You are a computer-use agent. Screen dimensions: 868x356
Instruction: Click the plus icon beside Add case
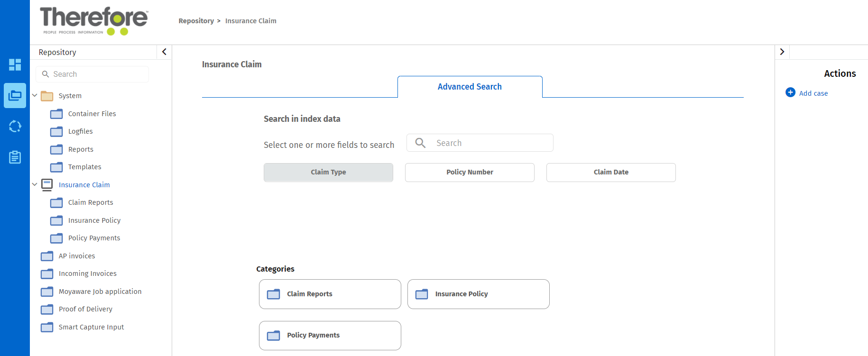[790, 92]
